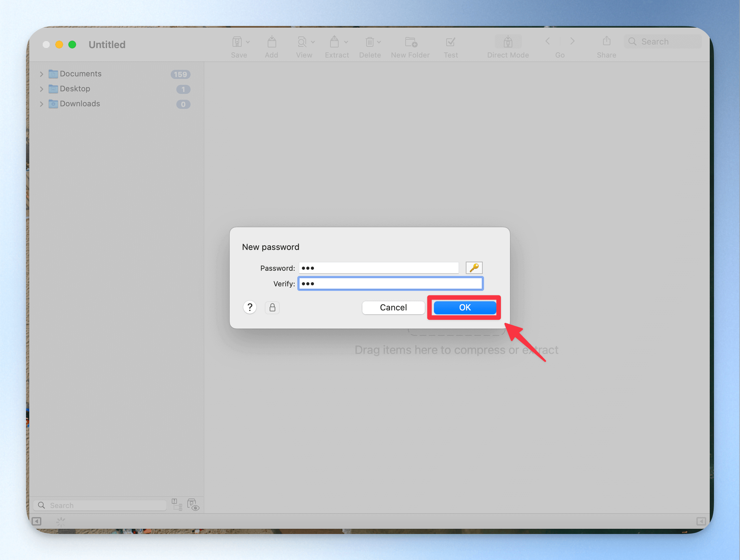Click the lock icon in the dialog
Viewport: 740px width, 560px height.
coord(272,307)
